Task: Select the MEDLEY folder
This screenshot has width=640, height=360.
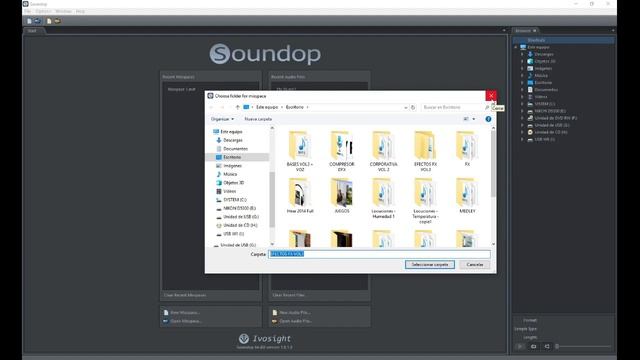Action: (467, 196)
